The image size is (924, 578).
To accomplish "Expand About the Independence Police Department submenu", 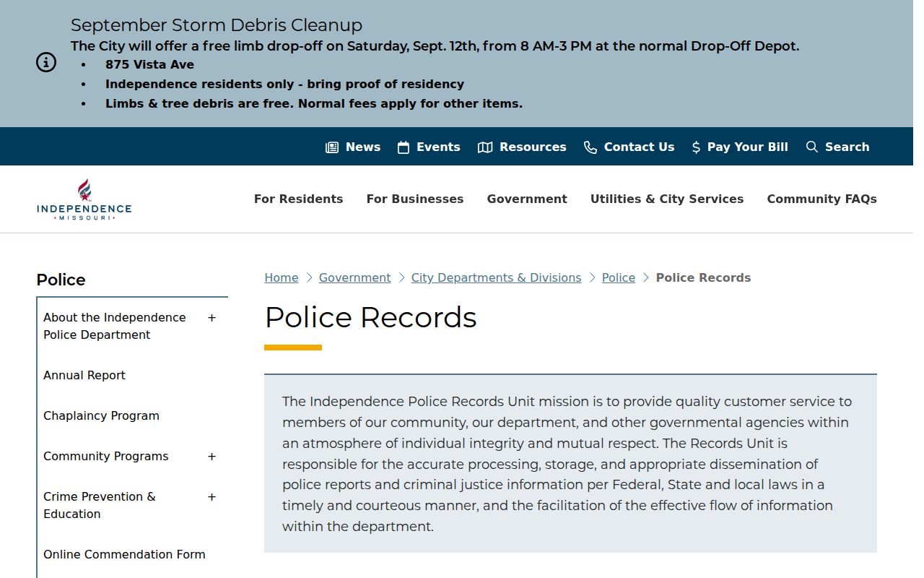I will pyautogui.click(x=212, y=318).
